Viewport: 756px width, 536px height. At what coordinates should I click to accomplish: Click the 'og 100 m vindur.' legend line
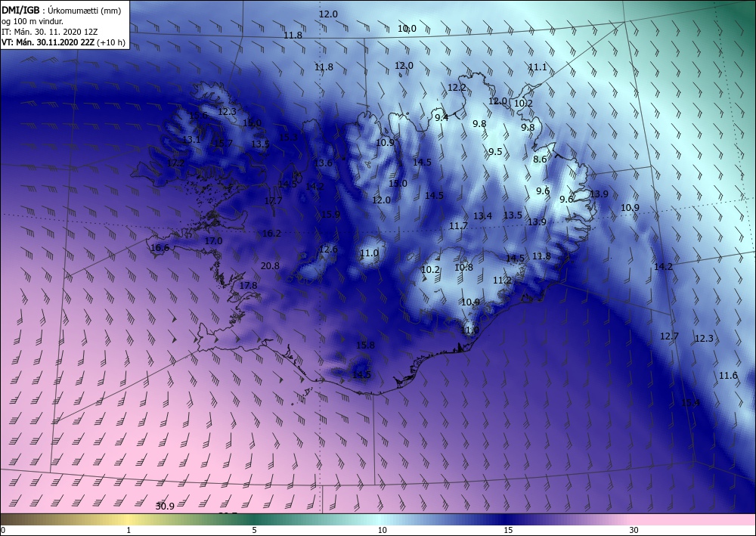(x=33, y=21)
